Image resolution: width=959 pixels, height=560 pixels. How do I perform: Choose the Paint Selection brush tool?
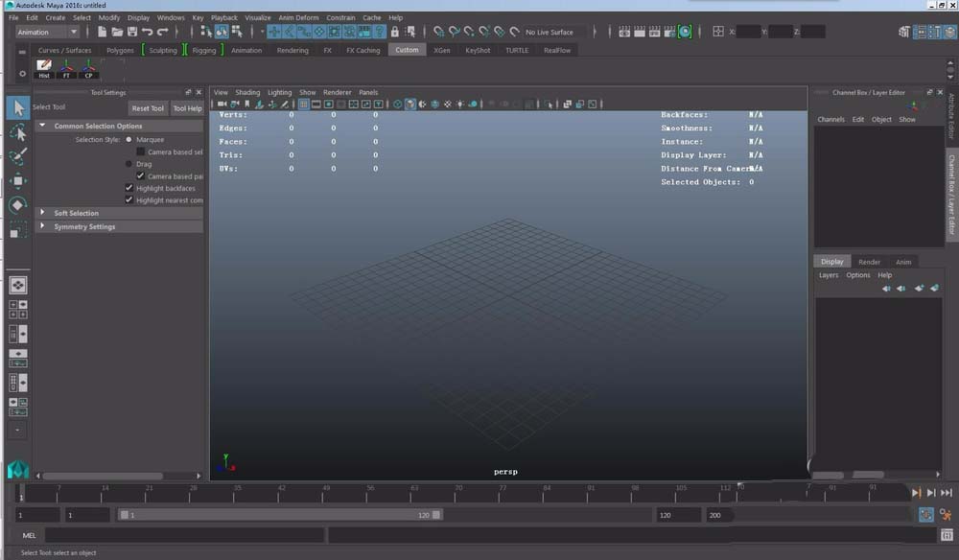(17, 155)
